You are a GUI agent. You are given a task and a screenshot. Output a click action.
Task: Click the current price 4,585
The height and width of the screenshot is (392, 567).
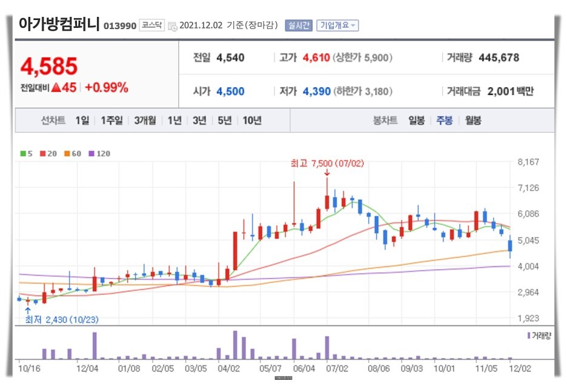49,67
